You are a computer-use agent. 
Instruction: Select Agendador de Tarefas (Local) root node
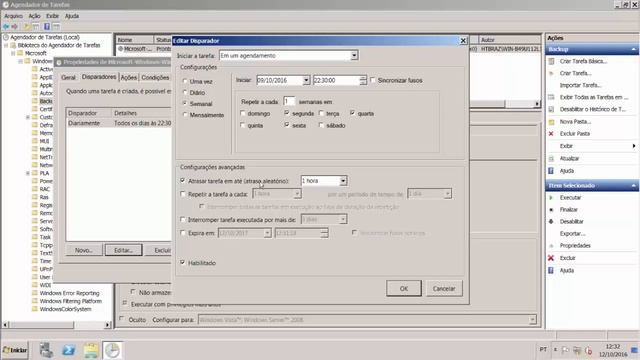coord(44,37)
